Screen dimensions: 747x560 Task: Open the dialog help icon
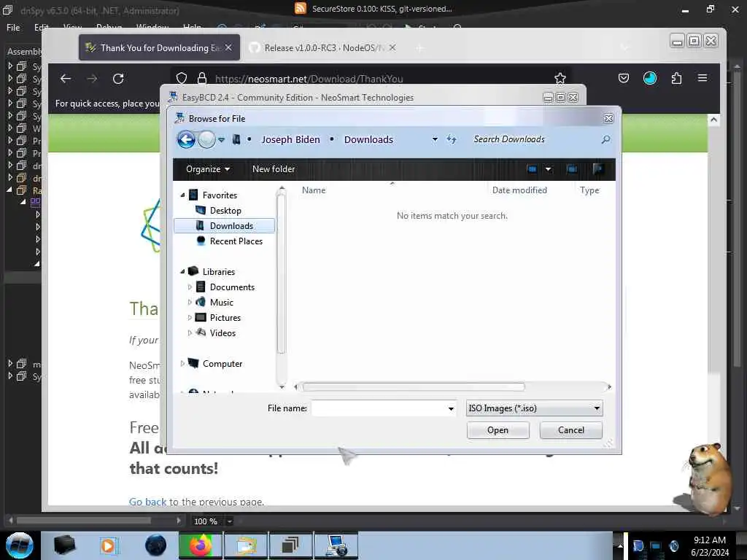click(598, 169)
